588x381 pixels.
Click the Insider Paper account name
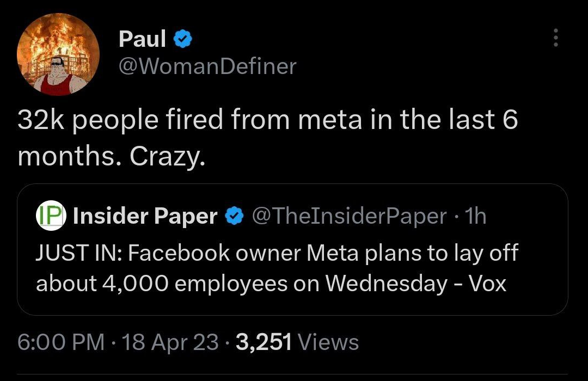pos(145,217)
